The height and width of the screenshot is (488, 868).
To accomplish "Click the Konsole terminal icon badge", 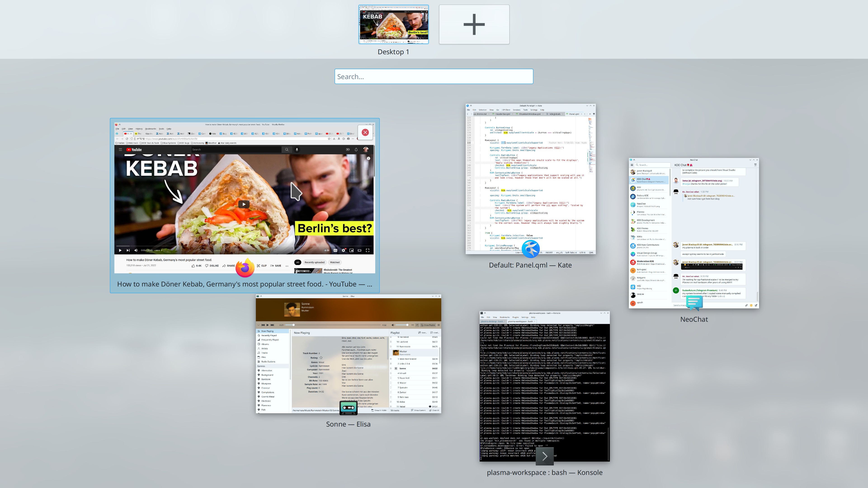I will coord(545,456).
